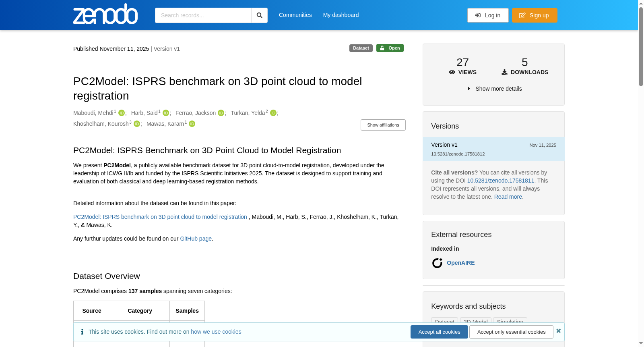Image resolution: width=644 pixels, height=347 pixels.
Task: Click the scrollbar up arrow
Action: (x=641, y=3)
